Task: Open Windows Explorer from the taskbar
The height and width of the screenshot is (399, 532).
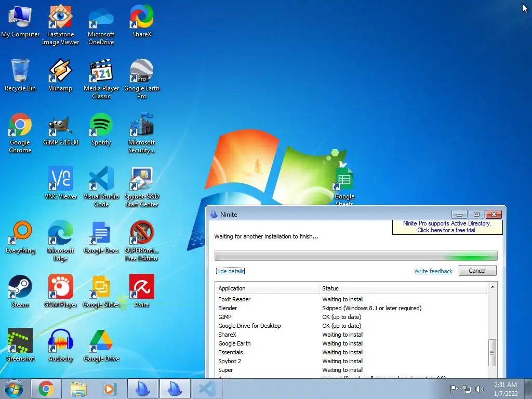Action: click(78, 389)
